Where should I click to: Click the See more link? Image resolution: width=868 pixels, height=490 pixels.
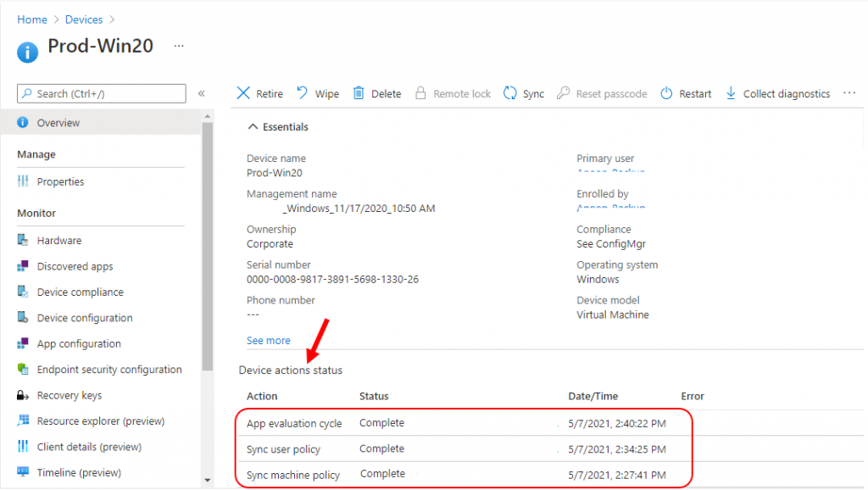269,341
